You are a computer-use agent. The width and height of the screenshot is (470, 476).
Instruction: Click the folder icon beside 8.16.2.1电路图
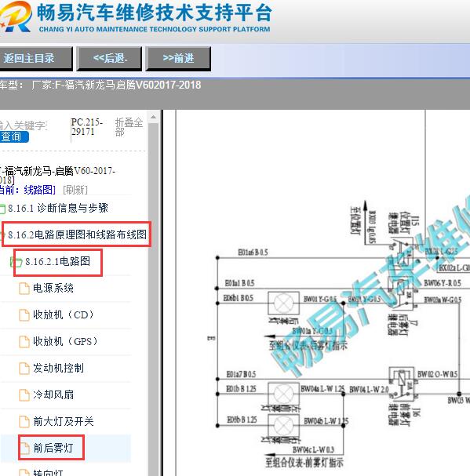(16, 262)
